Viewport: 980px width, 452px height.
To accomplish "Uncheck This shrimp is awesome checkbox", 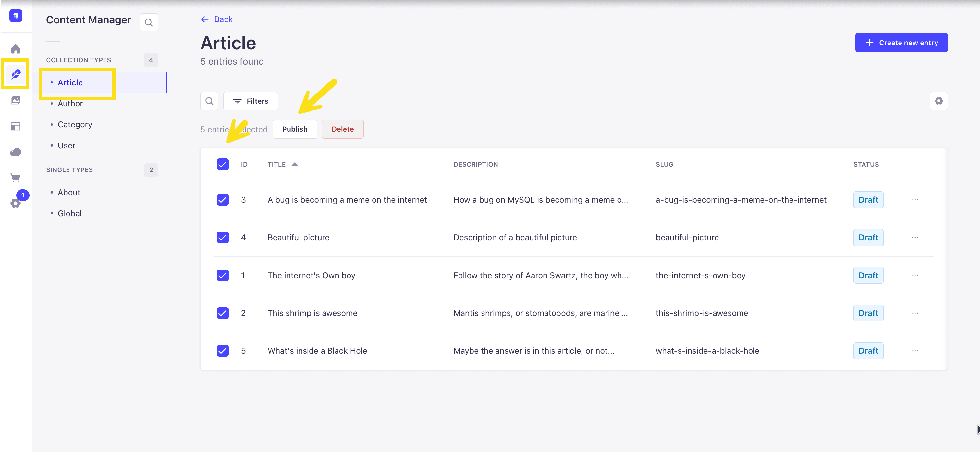I will [223, 313].
